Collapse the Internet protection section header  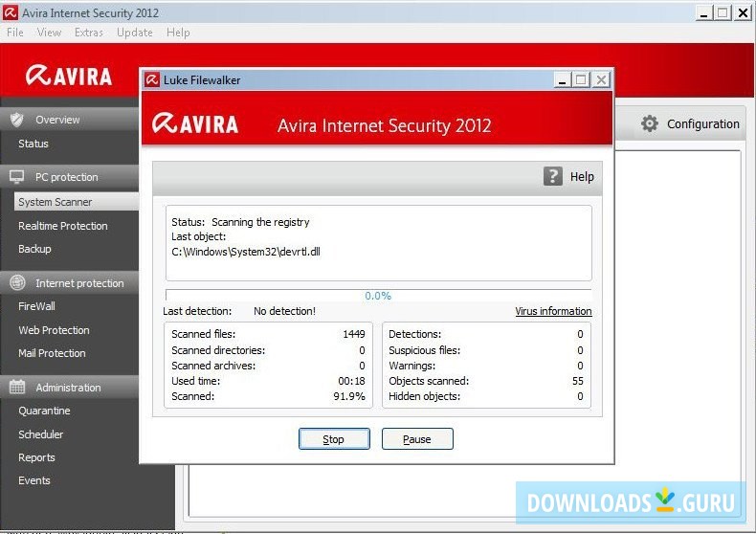click(x=70, y=283)
